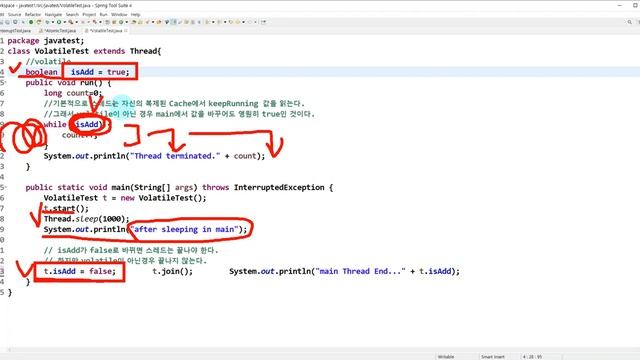640x360 pixels.
Task: Switch to the VolatileTest.java editor tab
Action: [106, 31]
